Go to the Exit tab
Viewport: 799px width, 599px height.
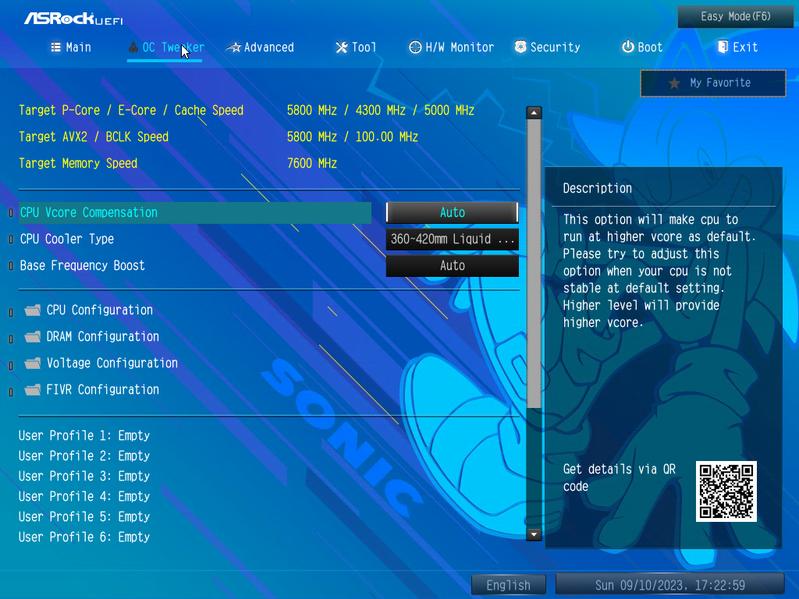click(x=738, y=47)
